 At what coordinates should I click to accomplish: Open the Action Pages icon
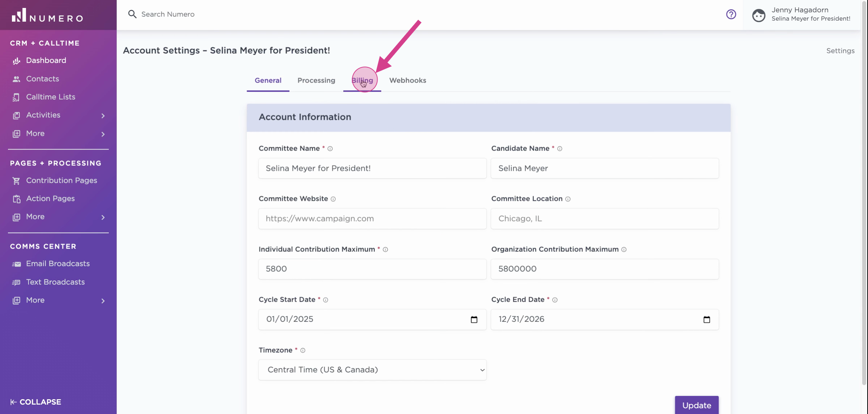click(x=16, y=199)
